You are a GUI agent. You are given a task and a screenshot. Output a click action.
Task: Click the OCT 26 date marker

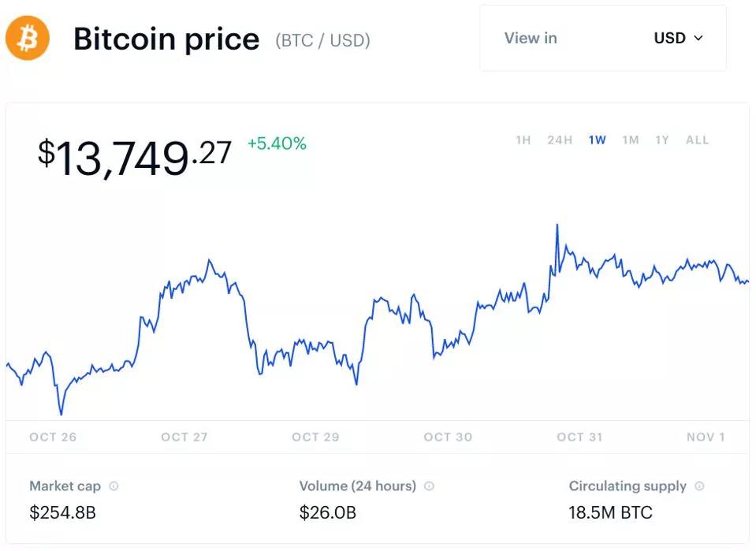point(53,437)
